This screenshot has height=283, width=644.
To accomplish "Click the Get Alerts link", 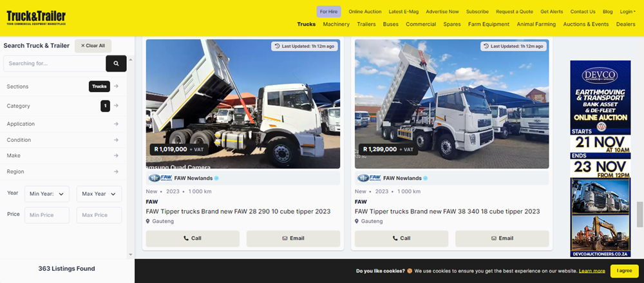I will pos(552,12).
